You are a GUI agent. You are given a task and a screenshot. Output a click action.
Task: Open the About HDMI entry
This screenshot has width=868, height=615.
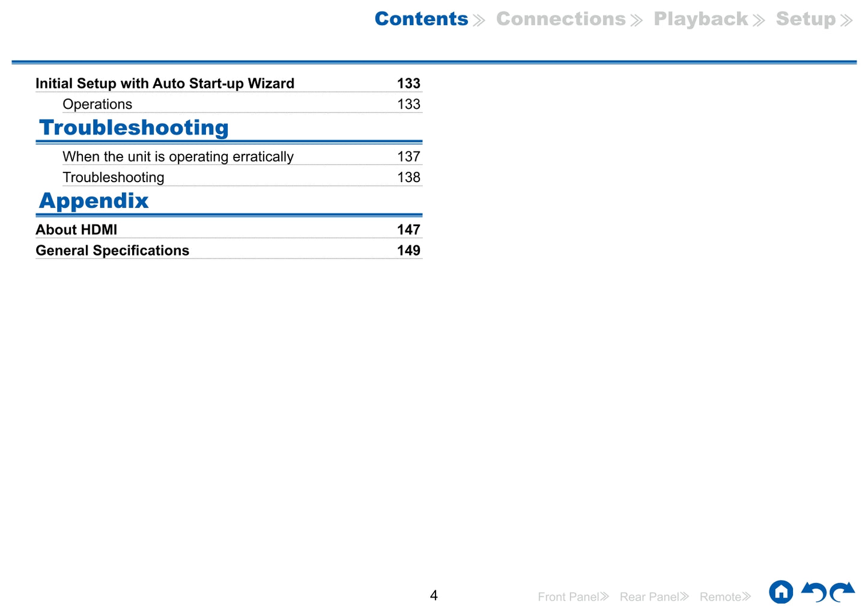point(76,230)
